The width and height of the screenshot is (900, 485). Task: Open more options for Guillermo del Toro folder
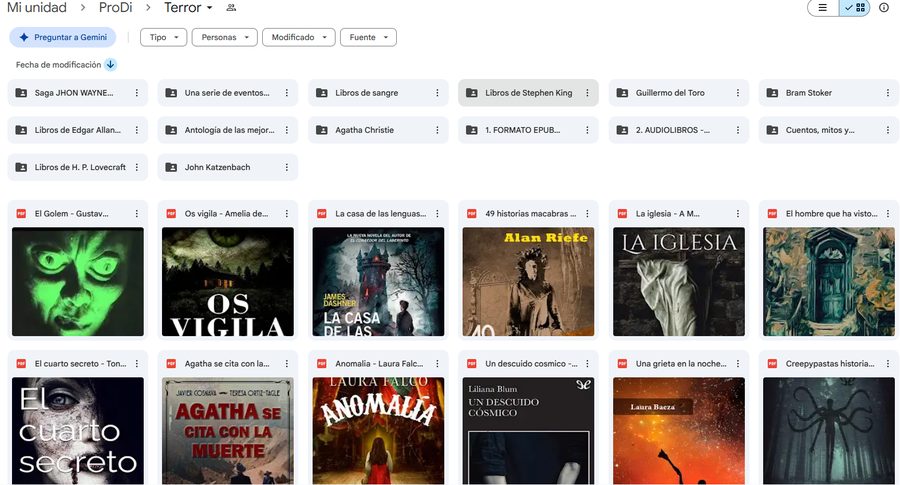click(x=738, y=93)
